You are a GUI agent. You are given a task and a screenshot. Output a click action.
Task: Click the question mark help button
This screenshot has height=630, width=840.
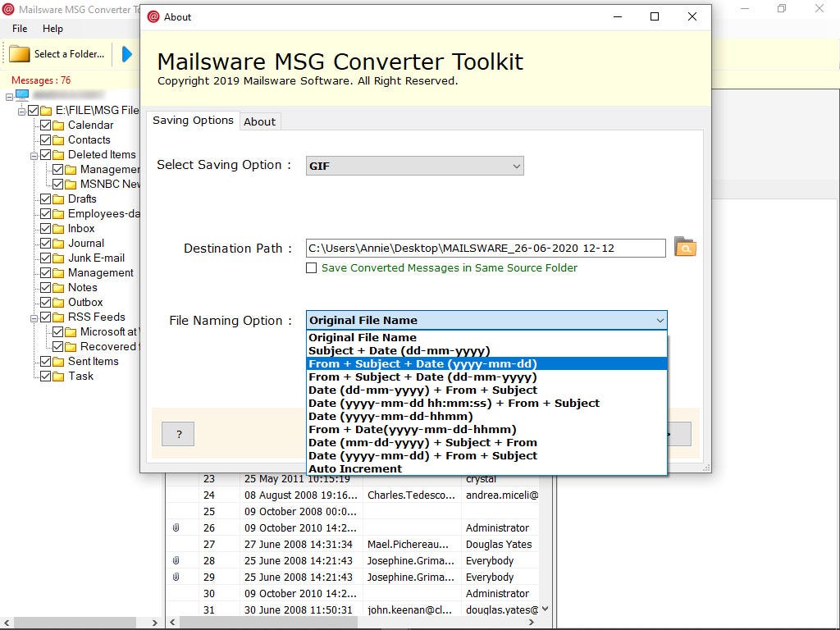click(178, 434)
